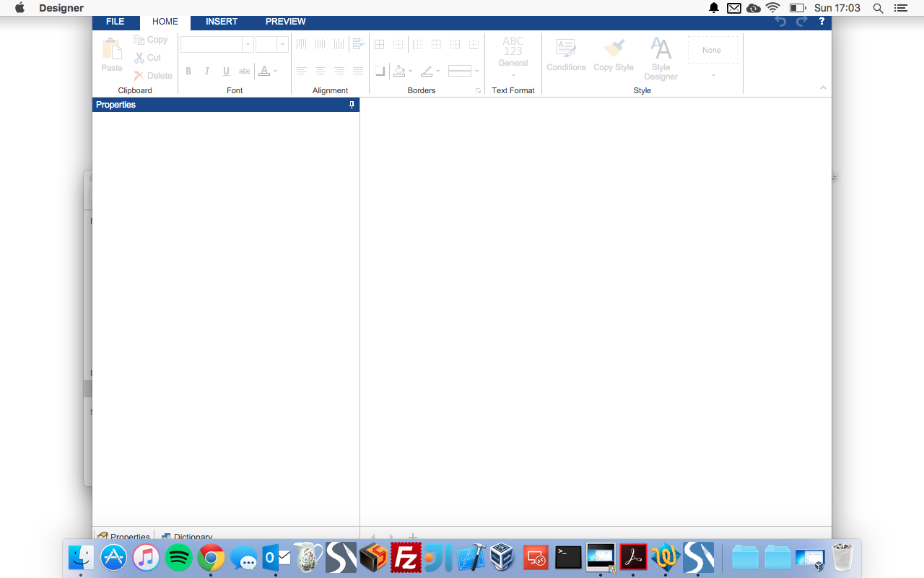Open Spotify from the Dock
Screen dimensions: 924x578
click(178, 558)
